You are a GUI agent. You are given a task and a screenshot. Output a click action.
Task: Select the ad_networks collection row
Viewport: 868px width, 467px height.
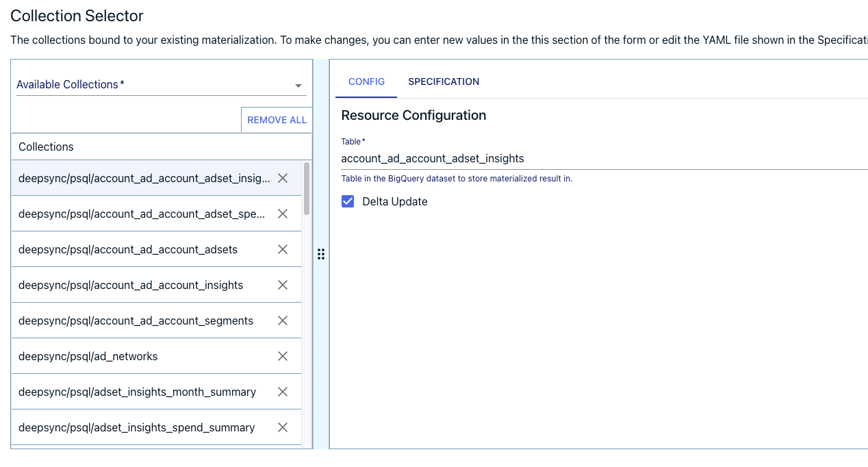pyautogui.click(x=123, y=356)
